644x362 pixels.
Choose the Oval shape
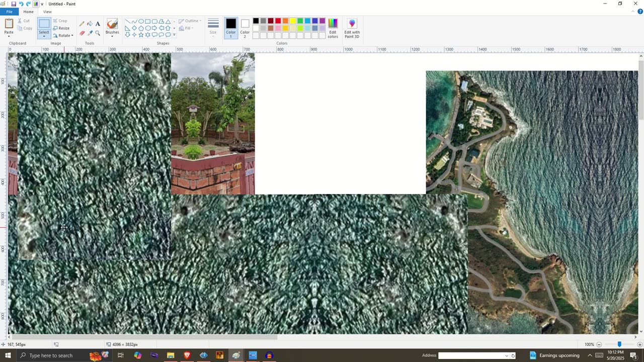point(141,22)
